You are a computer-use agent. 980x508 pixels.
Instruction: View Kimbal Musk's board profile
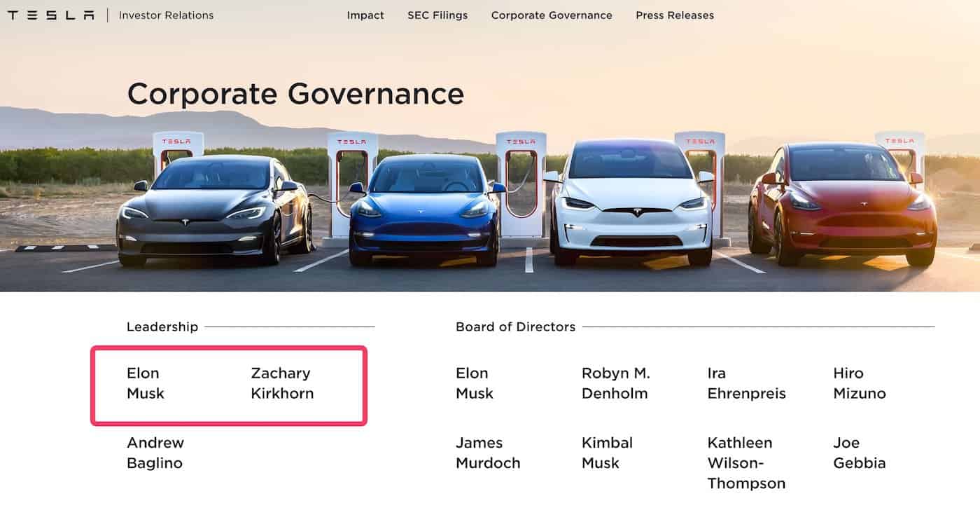click(608, 453)
